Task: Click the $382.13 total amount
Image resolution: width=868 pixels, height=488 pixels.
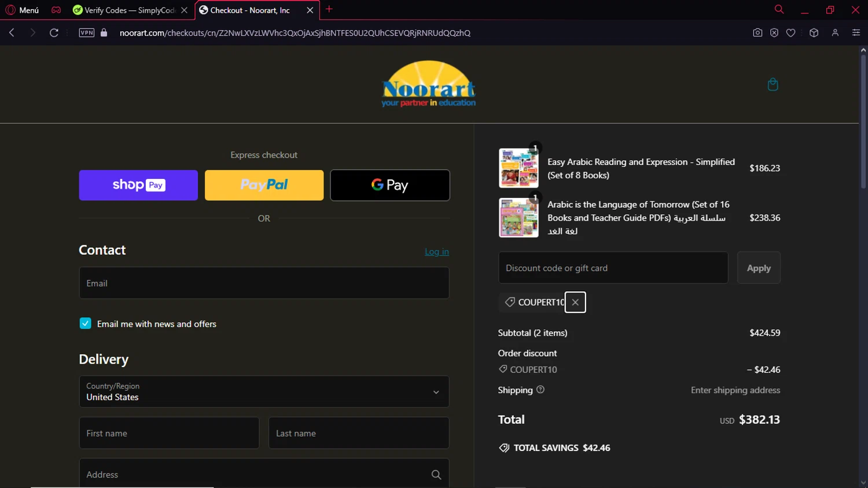Action: (x=759, y=420)
